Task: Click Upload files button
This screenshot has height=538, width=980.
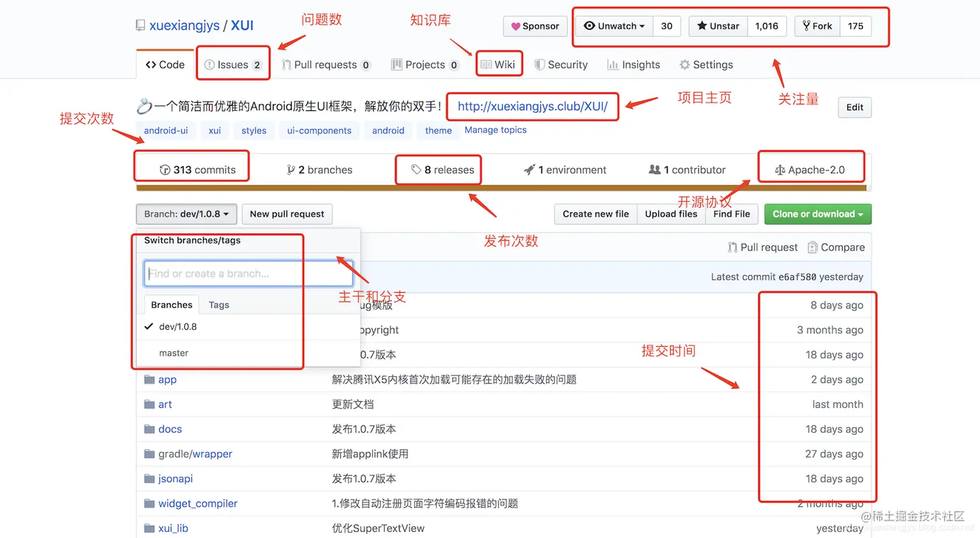Action: coord(671,214)
